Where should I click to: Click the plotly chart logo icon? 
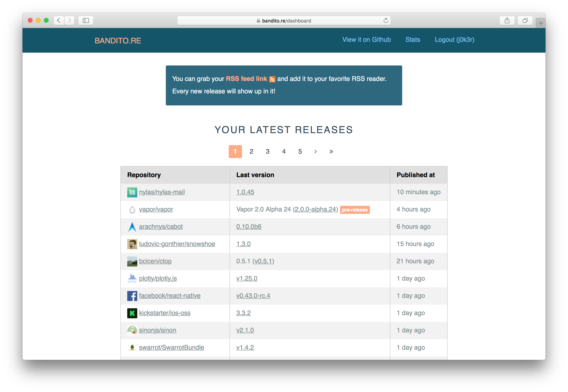coord(132,279)
